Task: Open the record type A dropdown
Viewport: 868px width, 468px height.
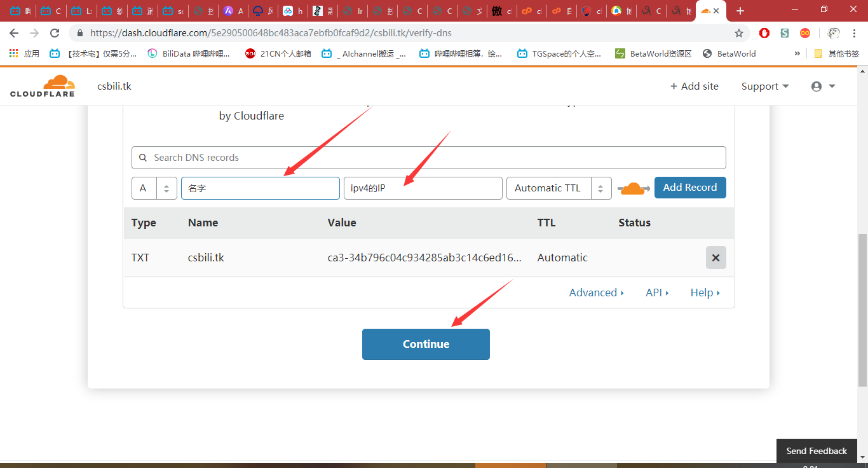Action: tap(154, 188)
